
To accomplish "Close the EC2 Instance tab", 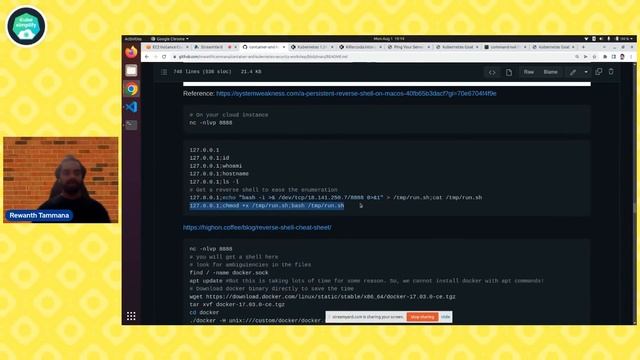I will point(187,47).
